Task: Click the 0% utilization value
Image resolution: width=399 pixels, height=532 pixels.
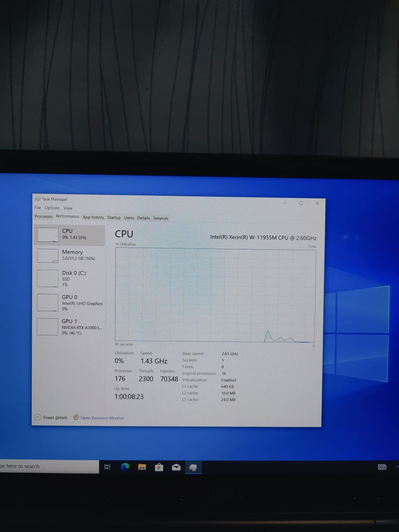Action: [x=119, y=361]
